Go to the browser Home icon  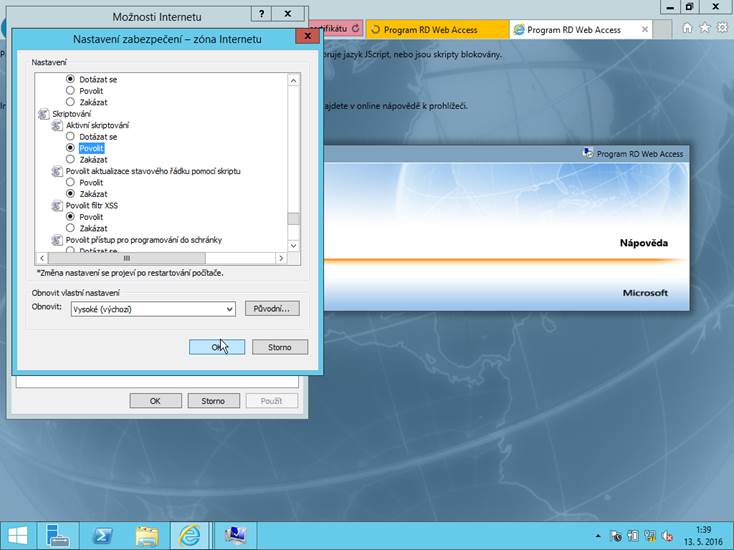pyautogui.click(x=687, y=28)
